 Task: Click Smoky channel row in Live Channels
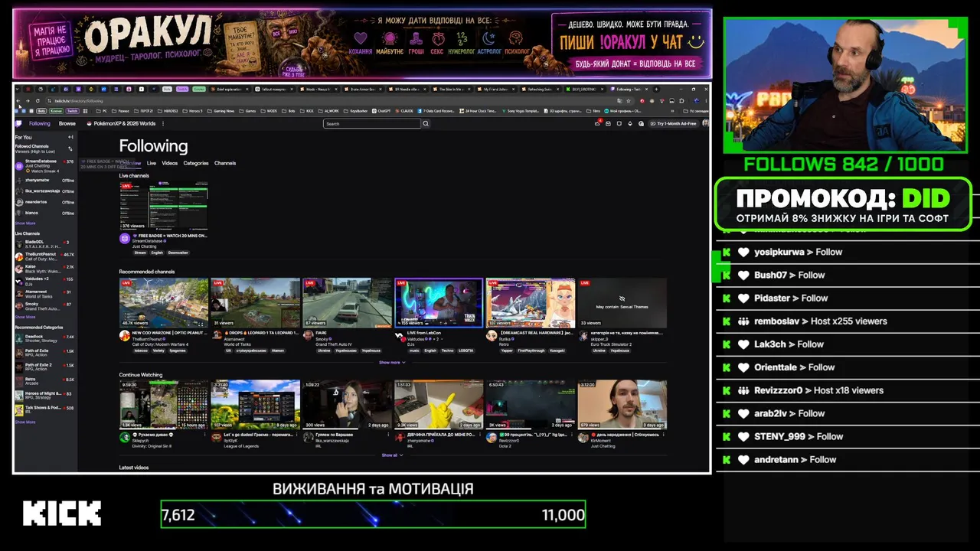click(x=45, y=306)
